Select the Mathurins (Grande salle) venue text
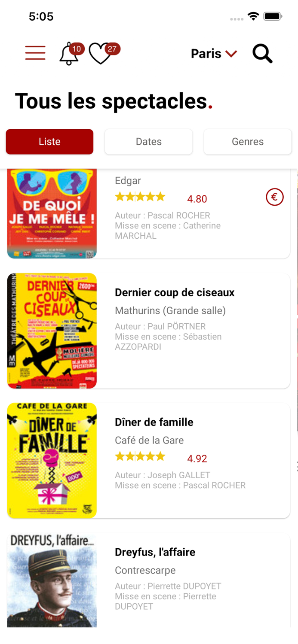298x644 pixels. 170,310
